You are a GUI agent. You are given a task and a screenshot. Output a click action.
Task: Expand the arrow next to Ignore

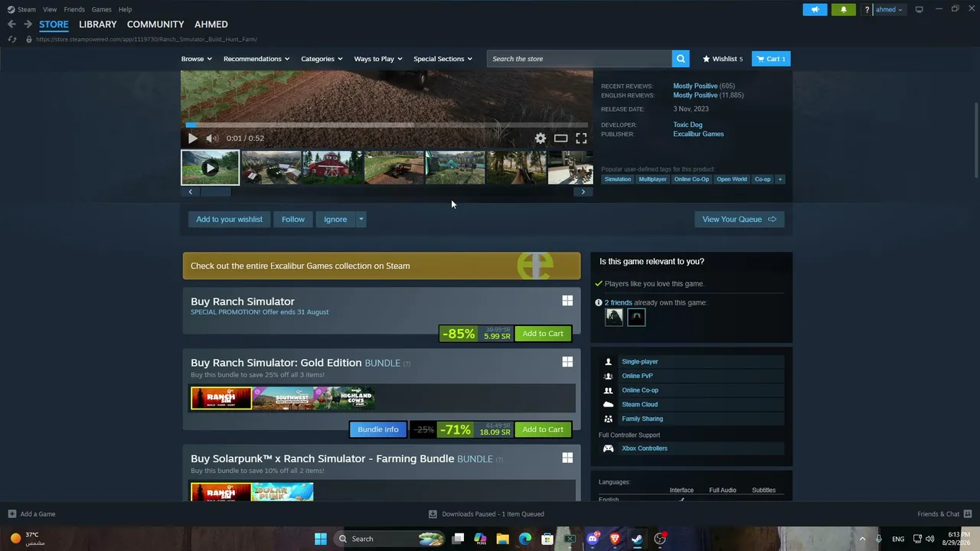click(361, 220)
